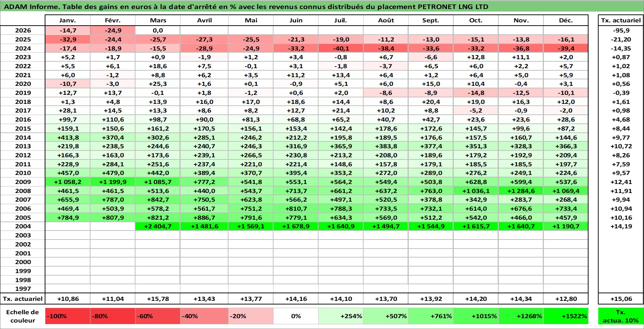Select the cell with value +413,8
Screen dimensions: 644x329
(68, 137)
